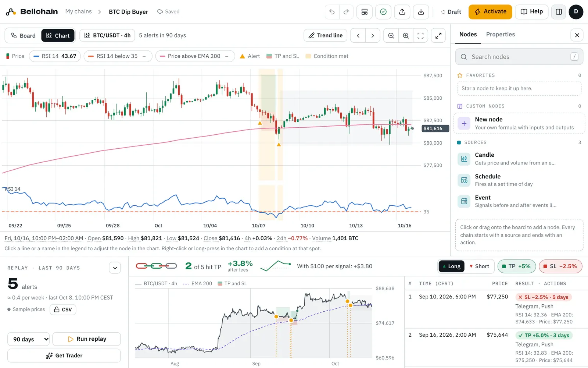Toggle RSI 14 below 35 legend
The width and height of the screenshot is (588, 368).
[x=118, y=56]
